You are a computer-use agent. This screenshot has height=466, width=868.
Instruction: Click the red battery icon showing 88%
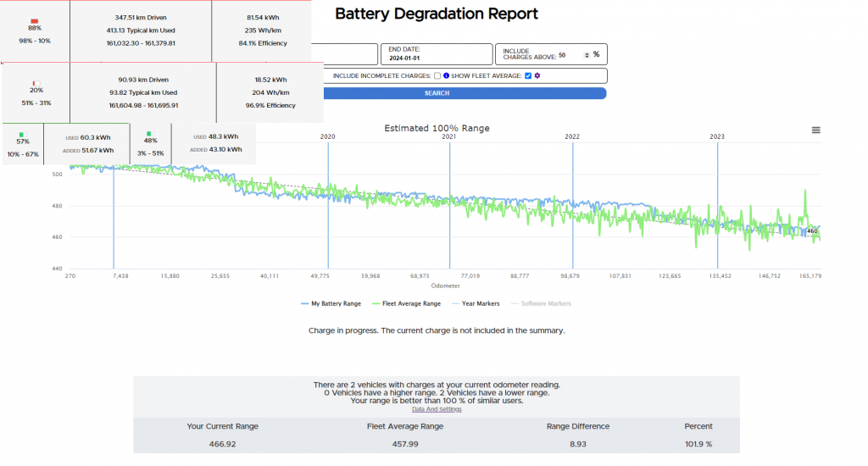click(35, 20)
